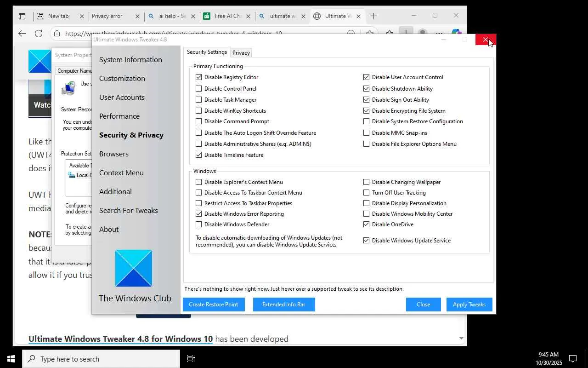Toggle the Disable Shutdown Ability checkbox
Image resolution: width=588 pixels, height=368 pixels.
[366, 89]
